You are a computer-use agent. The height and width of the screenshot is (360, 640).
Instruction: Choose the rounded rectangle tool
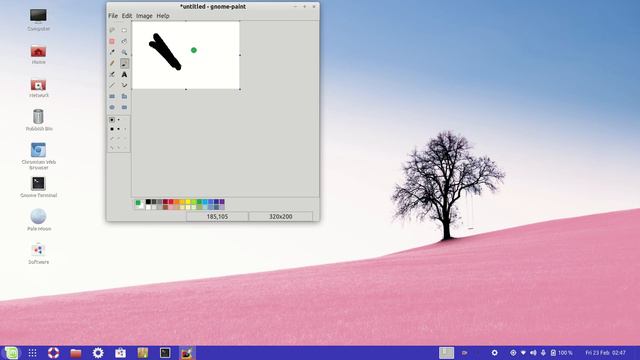coord(124,107)
